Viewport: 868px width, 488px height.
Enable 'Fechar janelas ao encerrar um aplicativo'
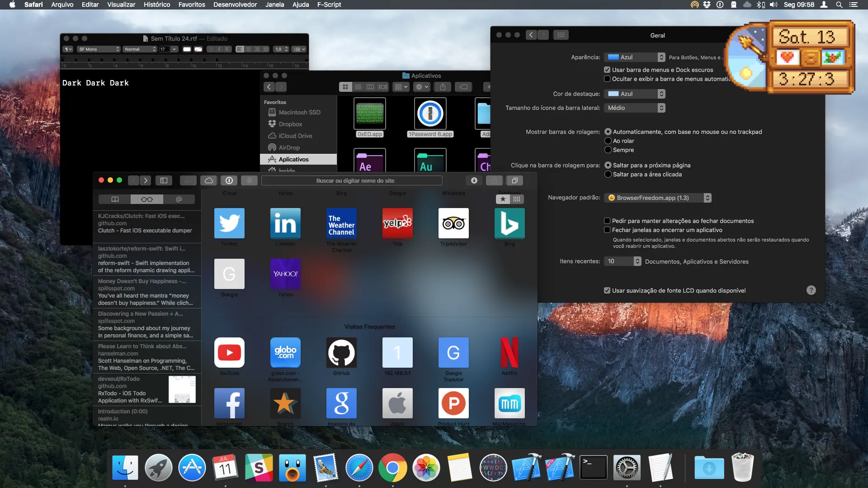tap(607, 230)
